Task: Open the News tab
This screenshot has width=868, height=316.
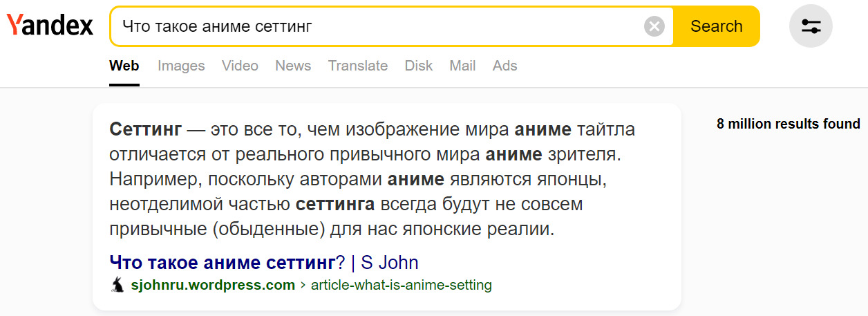Action: (293, 66)
